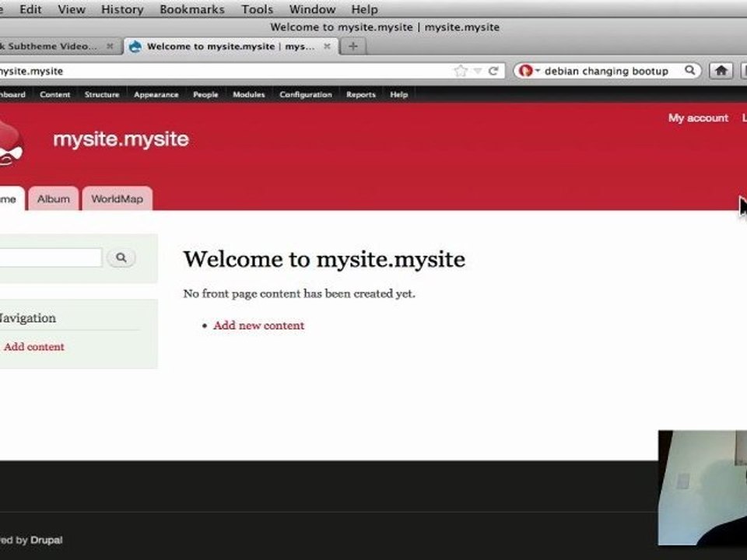Open Modules in the admin toolbar
Image resolution: width=747 pixels, height=560 pixels.
249,94
